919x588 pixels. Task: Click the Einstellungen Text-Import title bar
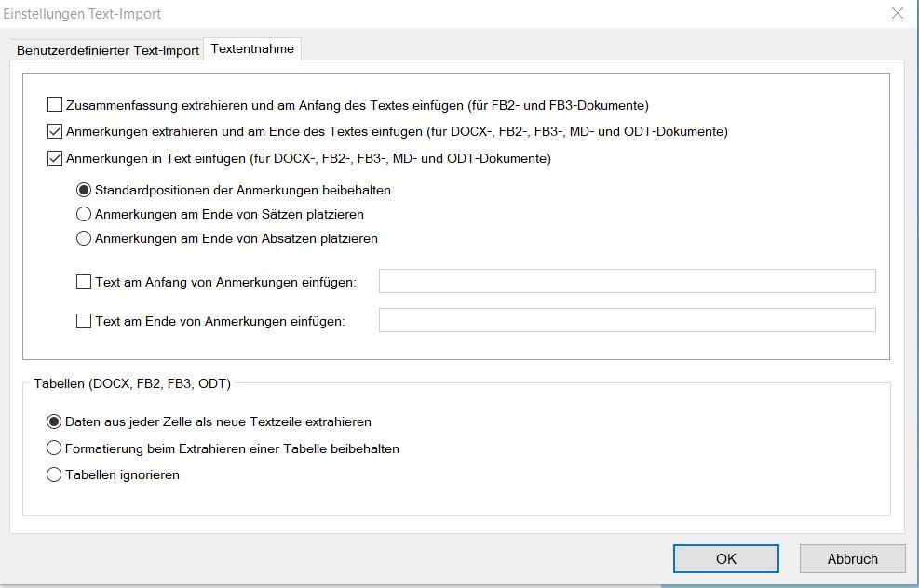click(x=372, y=13)
